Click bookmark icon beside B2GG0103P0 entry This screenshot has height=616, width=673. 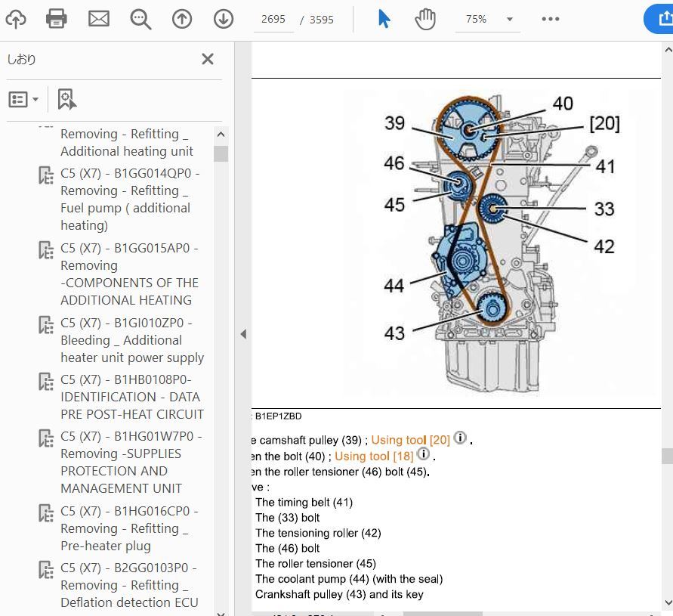(46, 570)
